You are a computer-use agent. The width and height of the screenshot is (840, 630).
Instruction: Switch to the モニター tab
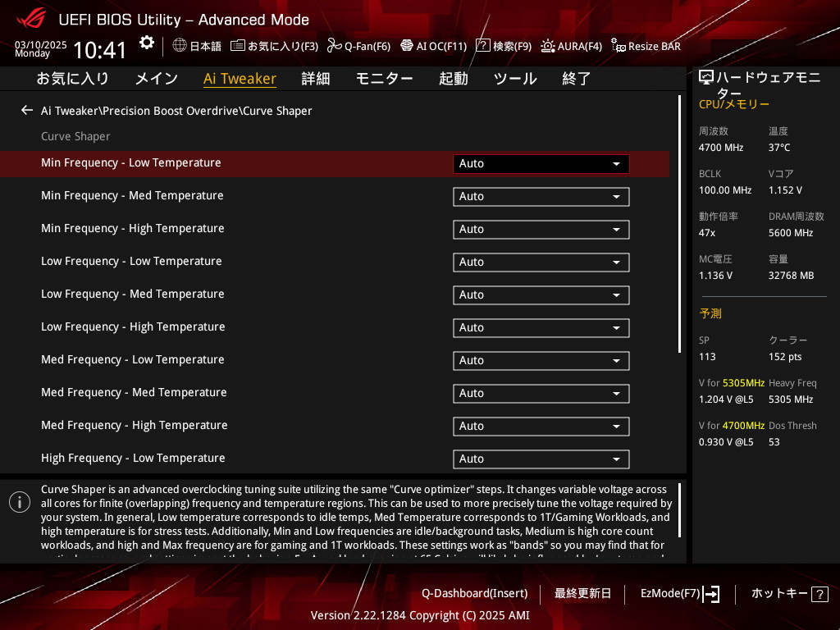384,78
